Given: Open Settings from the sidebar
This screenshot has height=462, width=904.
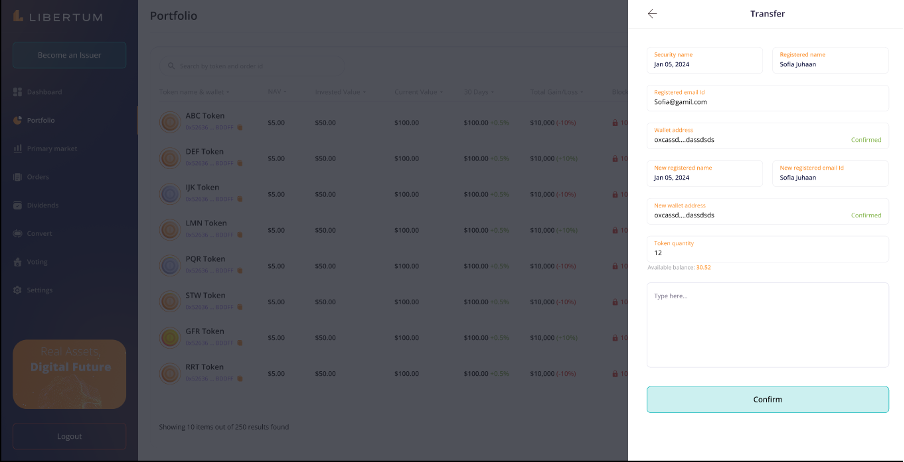Looking at the screenshot, I should point(39,290).
